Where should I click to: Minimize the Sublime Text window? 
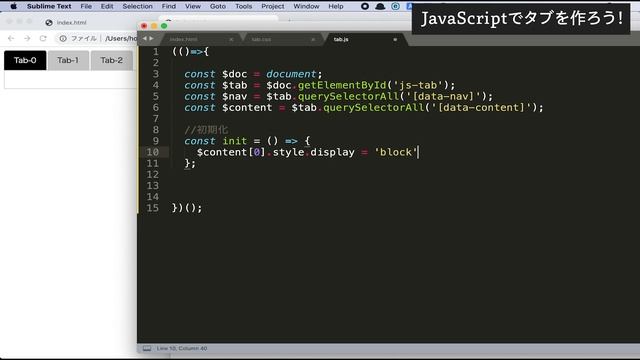click(154, 26)
